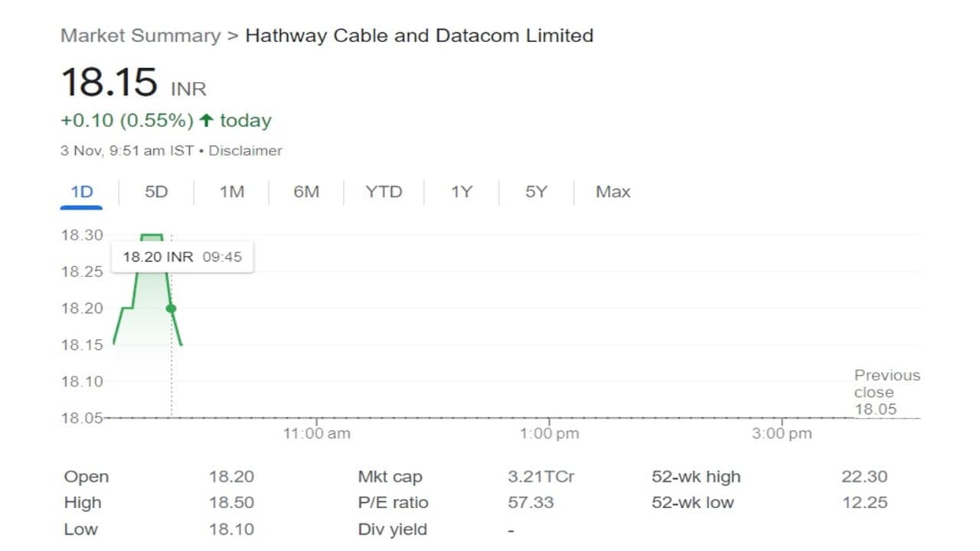
Task: Click the Market Summary breadcrumb link
Action: (x=140, y=36)
